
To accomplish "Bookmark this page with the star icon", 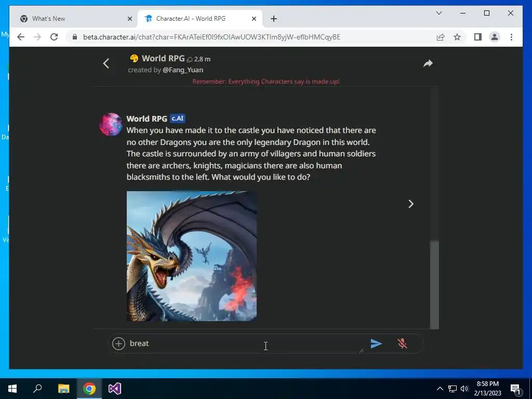I will 457,37.
